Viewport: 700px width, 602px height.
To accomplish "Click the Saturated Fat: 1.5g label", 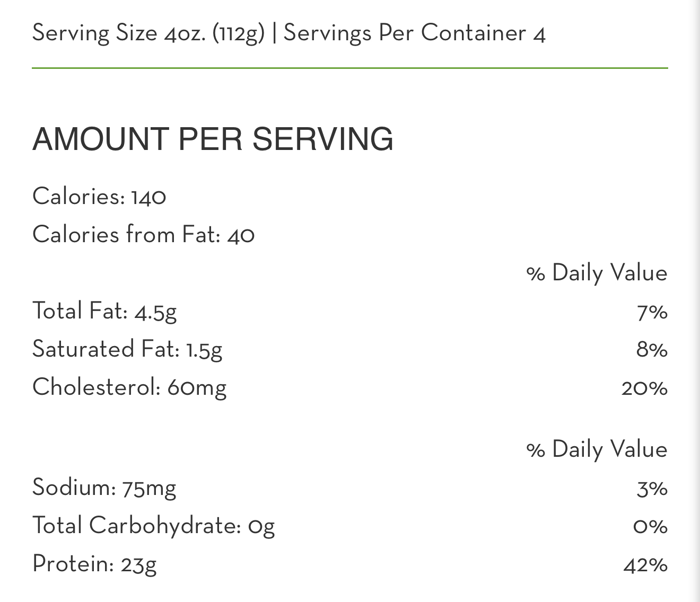I will 127,349.
